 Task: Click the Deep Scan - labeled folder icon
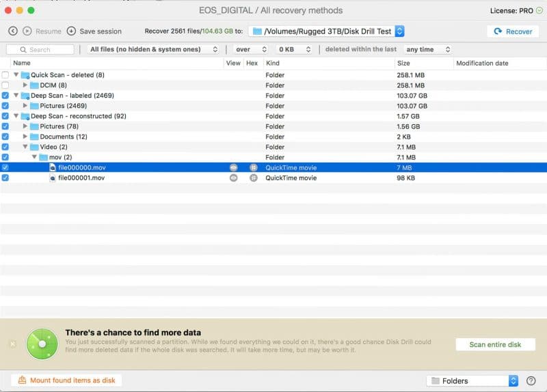tap(25, 96)
